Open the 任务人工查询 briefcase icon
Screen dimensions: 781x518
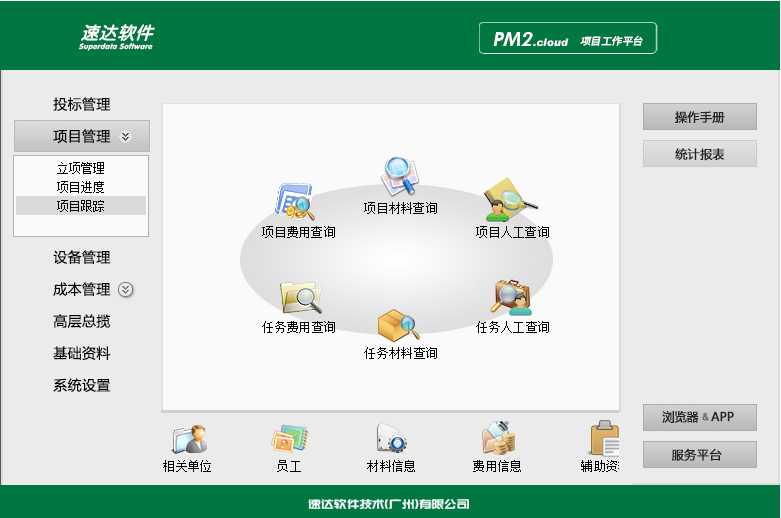512,297
